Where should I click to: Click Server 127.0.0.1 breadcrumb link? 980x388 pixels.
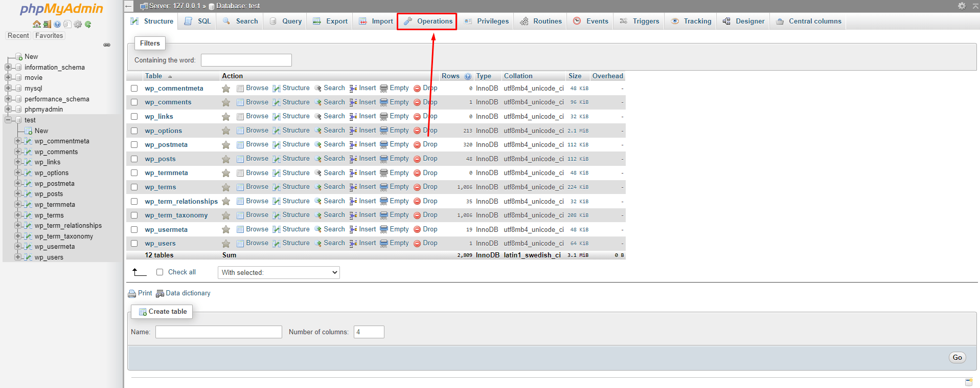pyautogui.click(x=174, y=6)
